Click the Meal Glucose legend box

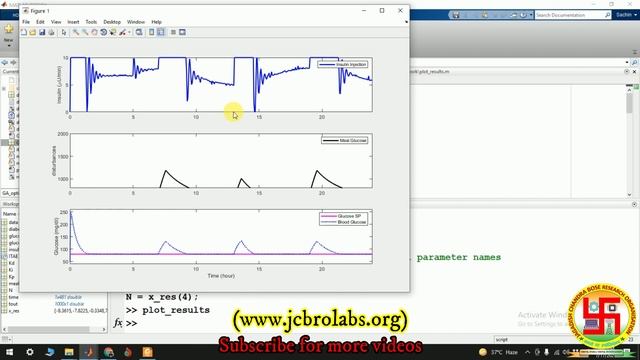(x=345, y=140)
